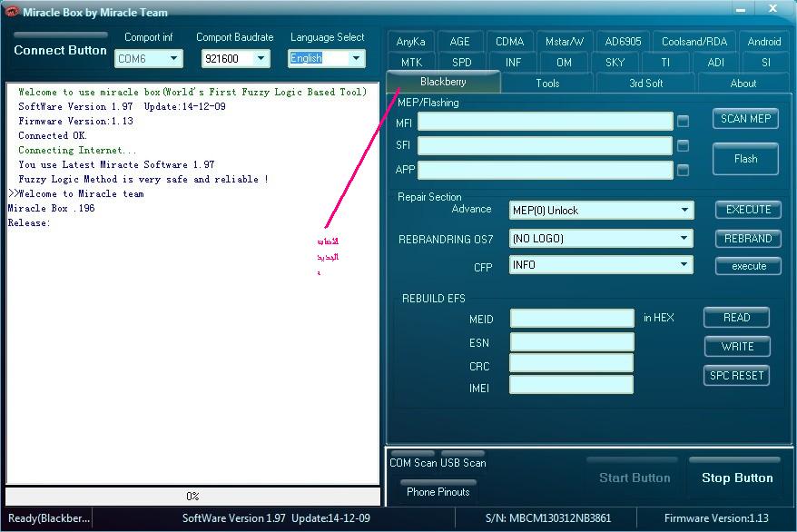Viewport: 797px width, 532px height.
Task: Switch to the SPD tab
Action: coord(461,63)
